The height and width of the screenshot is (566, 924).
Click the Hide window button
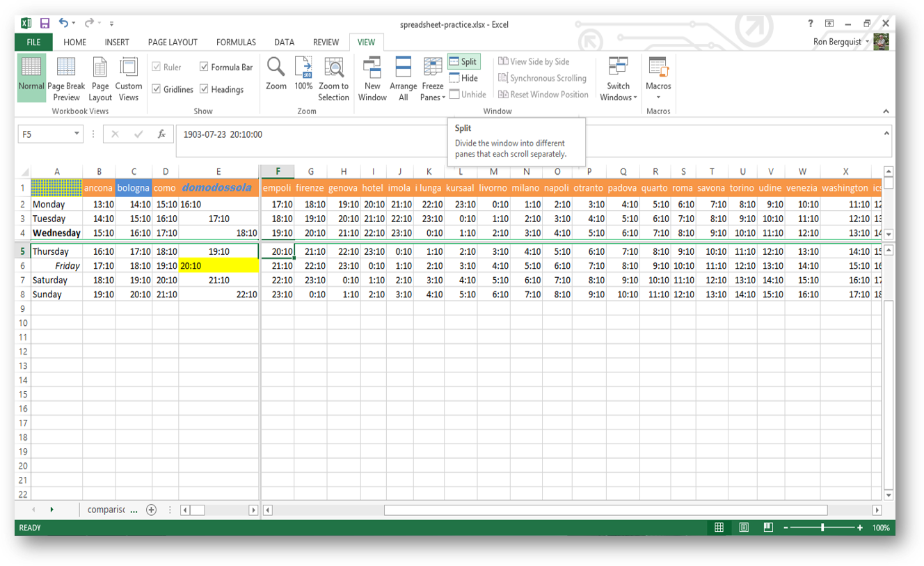coord(463,78)
